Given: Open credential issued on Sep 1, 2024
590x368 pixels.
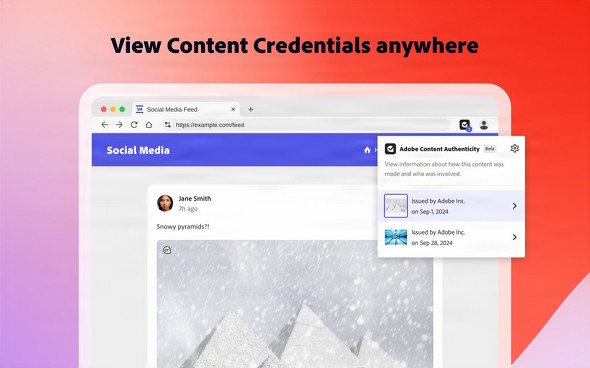Looking at the screenshot, I should 451,206.
